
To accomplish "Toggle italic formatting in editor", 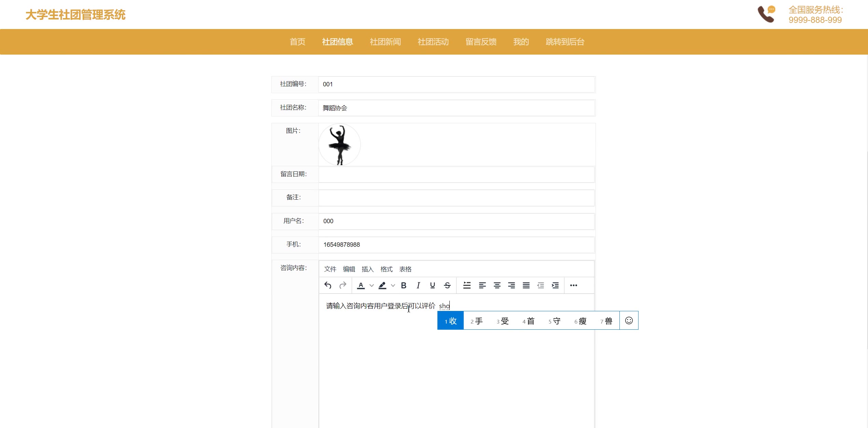I will coord(418,285).
